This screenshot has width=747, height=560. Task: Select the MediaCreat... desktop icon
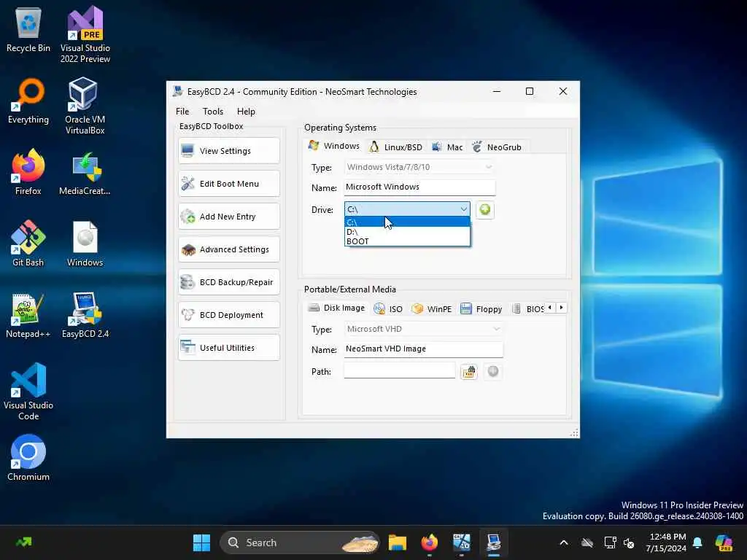85,174
